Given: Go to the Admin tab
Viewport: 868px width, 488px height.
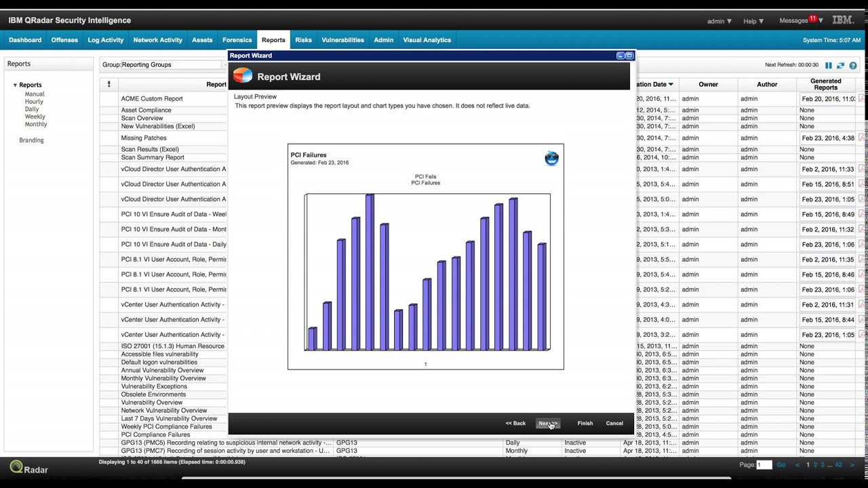Looking at the screenshot, I should (x=384, y=40).
